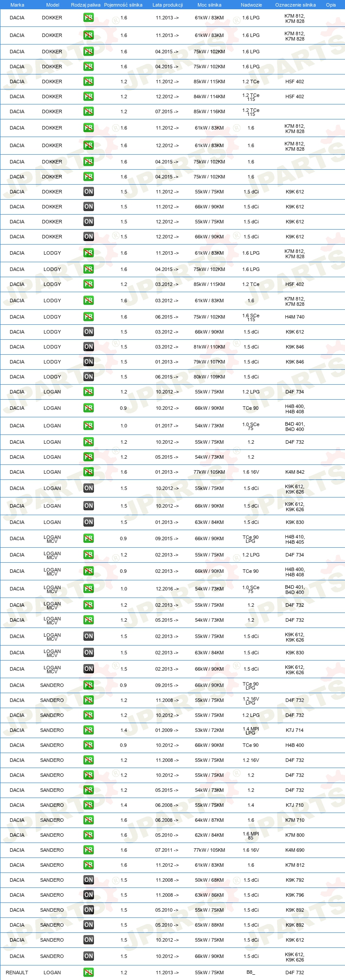Click the 12.2016 production year cell
345x980 pixels.
click(167, 589)
